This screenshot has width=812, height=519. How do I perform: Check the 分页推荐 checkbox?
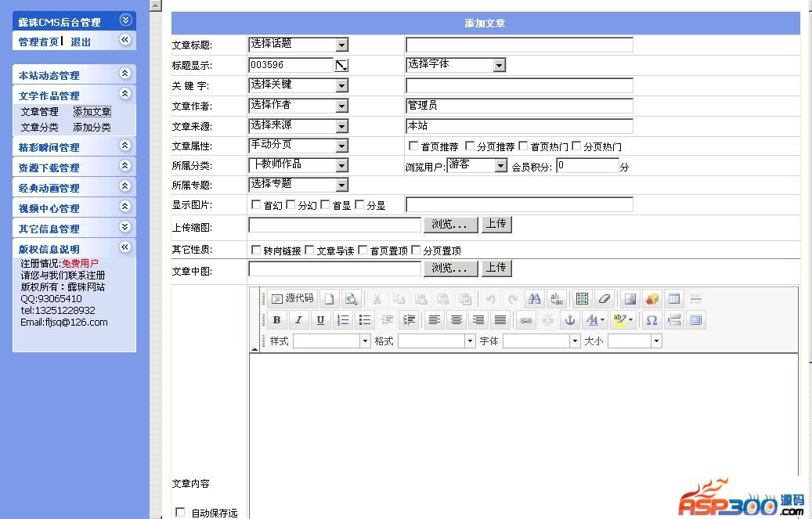pos(470,146)
